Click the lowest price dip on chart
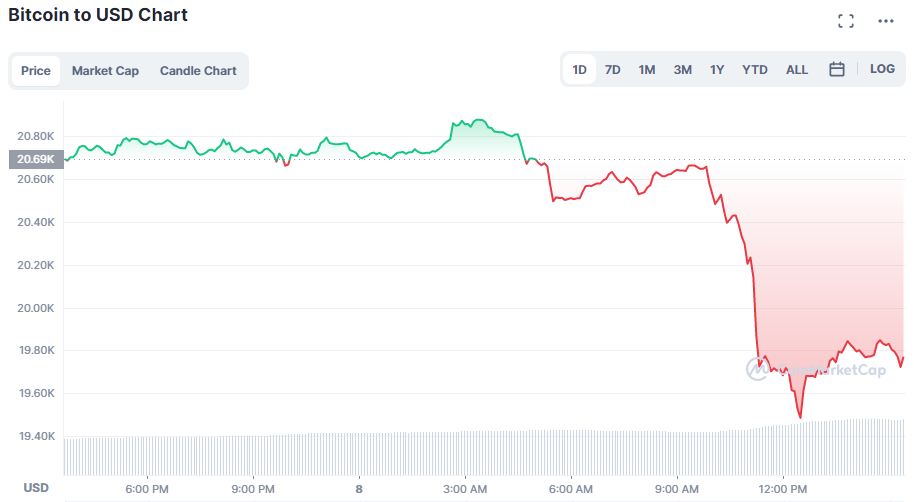The height and width of the screenshot is (502, 914). point(800,416)
